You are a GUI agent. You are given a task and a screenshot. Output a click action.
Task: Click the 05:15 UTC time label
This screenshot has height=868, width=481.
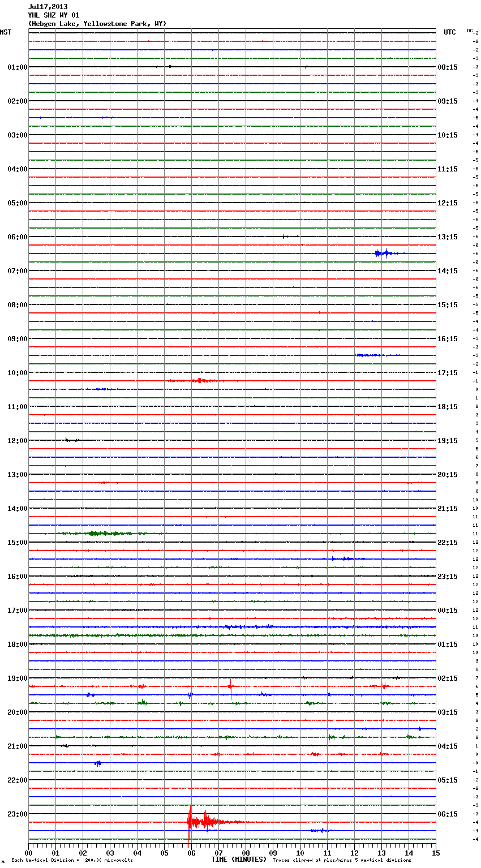[448, 780]
